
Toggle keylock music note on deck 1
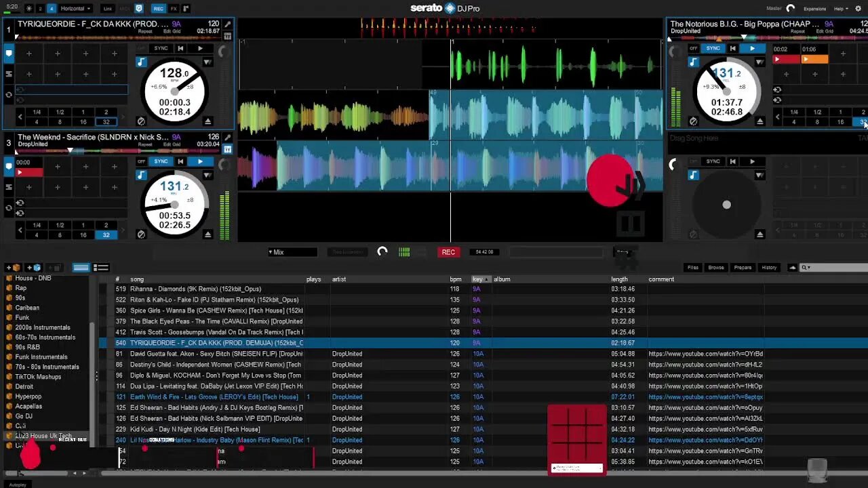[141, 62]
